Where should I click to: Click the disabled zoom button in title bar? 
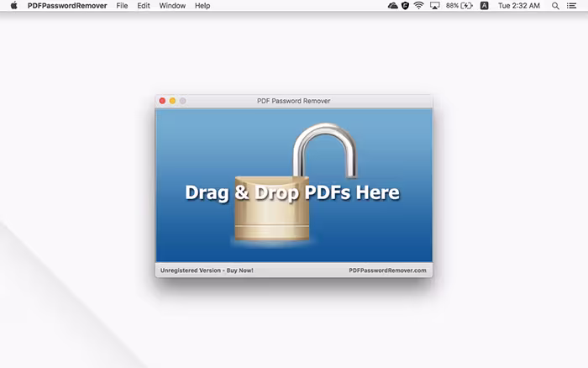click(182, 101)
